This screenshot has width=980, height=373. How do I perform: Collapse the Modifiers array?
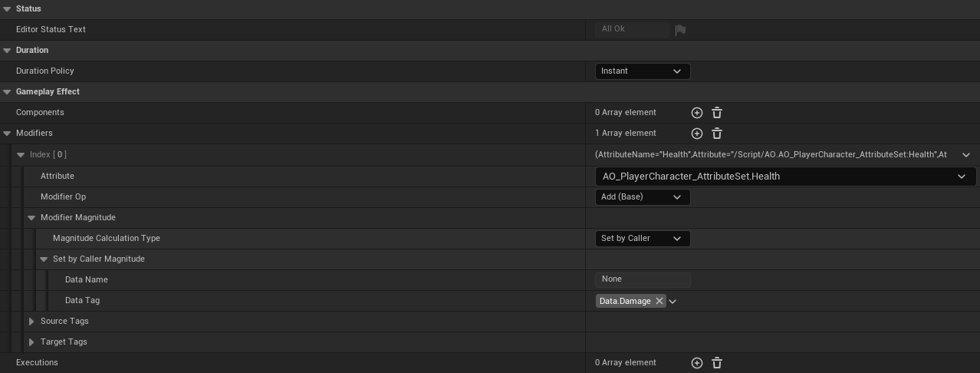coord(7,134)
